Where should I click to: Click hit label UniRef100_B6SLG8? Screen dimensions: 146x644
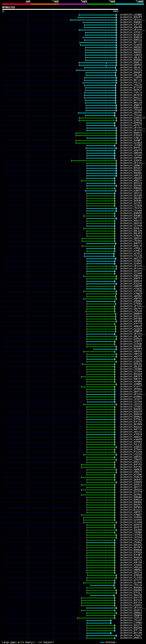131,103
